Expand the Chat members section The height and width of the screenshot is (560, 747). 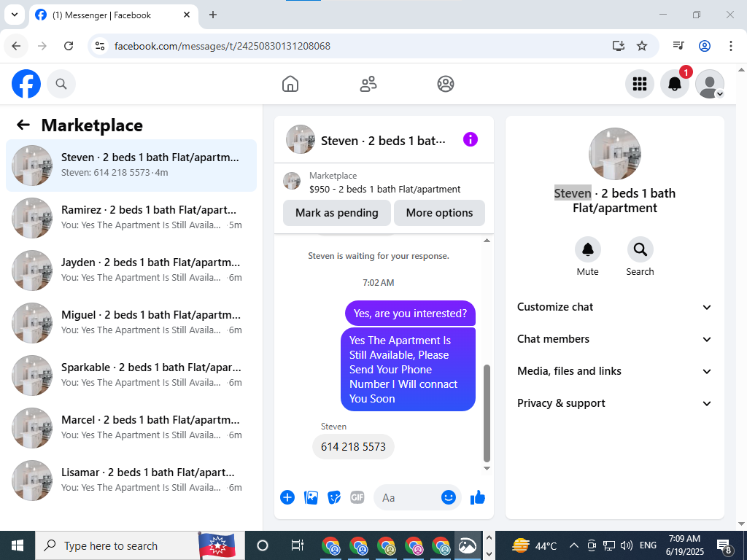tap(614, 339)
